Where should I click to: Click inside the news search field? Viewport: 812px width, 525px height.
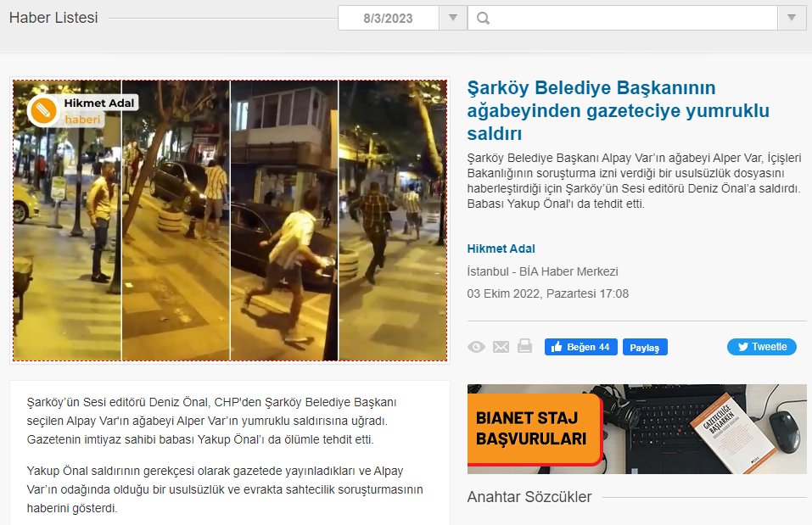point(632,18)
